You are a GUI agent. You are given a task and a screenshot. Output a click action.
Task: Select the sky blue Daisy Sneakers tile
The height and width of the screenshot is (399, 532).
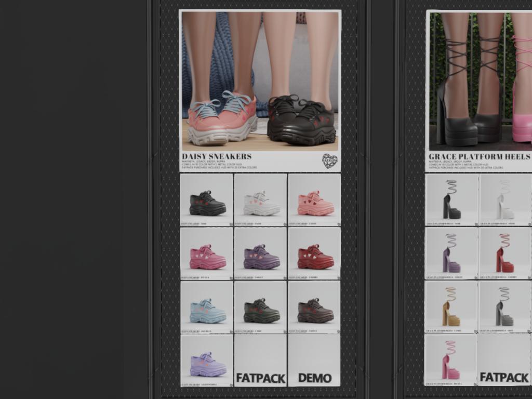coord(206,308)
